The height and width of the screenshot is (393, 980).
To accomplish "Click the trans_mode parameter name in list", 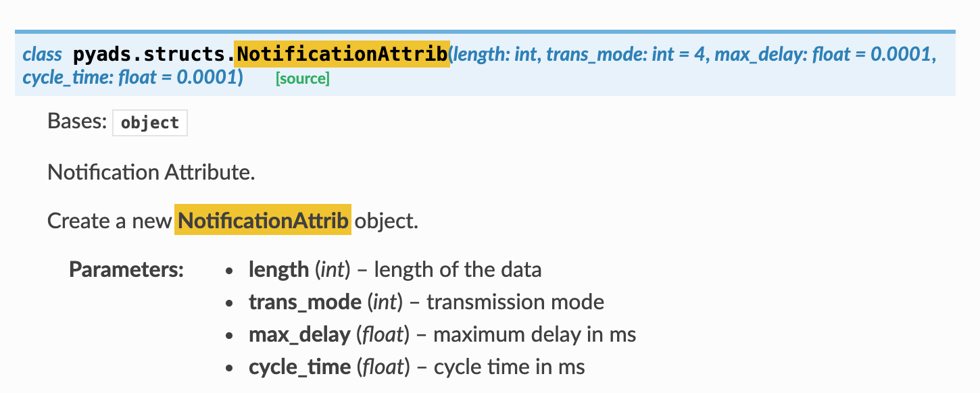I will click(x=305, y=302).
